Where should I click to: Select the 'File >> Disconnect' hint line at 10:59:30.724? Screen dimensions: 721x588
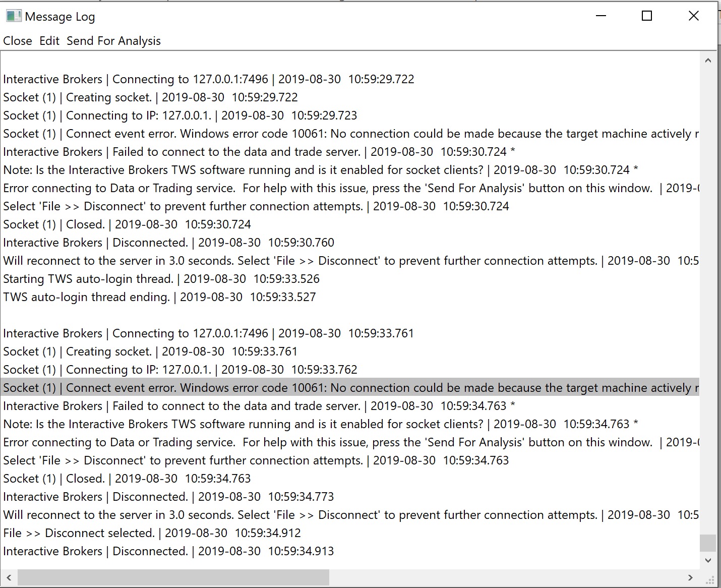coord(256,206)
